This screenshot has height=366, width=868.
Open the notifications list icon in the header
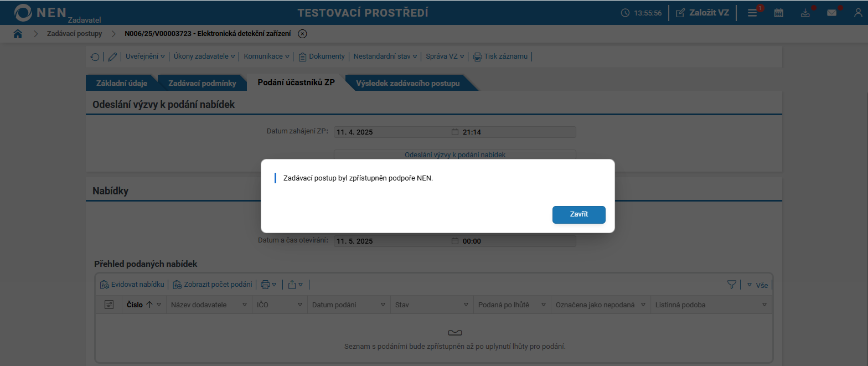752,12
